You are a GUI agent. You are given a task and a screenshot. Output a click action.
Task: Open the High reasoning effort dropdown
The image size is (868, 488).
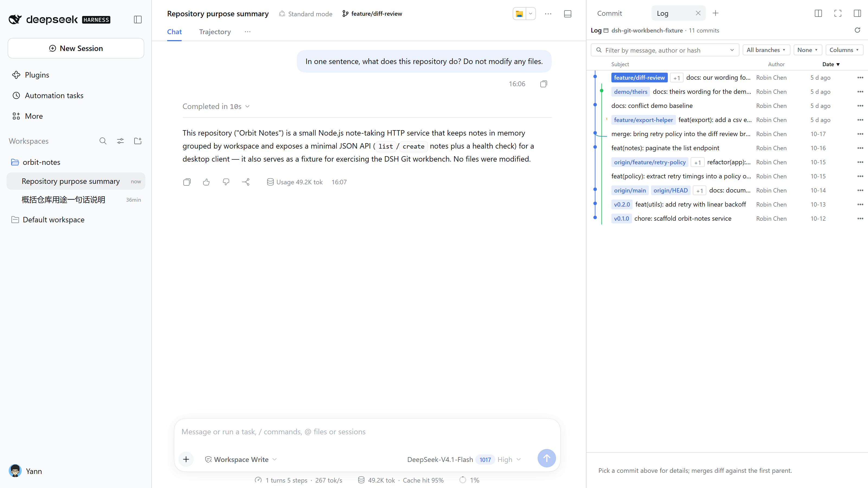(509, 459)
